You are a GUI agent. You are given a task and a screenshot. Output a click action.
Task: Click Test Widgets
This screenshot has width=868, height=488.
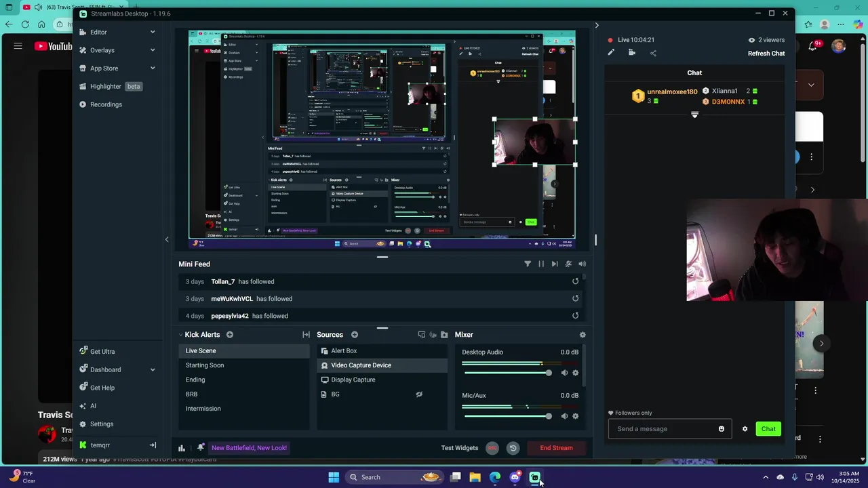coord(460,448)
